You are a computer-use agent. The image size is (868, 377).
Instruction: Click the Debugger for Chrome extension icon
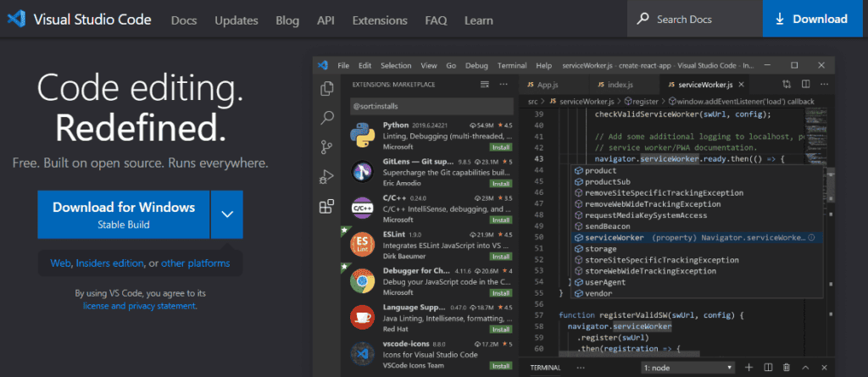pyautogui.click(x=363, y=280)
